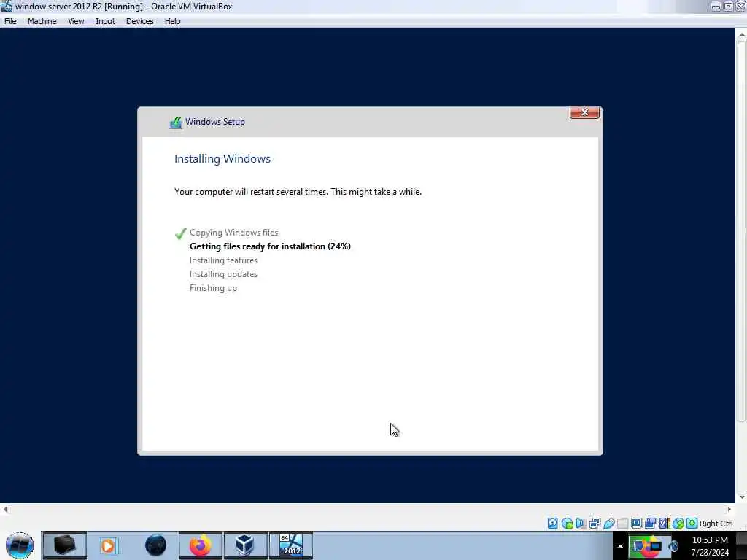Viewport: 747px width, 560px height.
Task: Click the optical drive status bar icon
Action: pyautogui.click(x=568, y=524)
